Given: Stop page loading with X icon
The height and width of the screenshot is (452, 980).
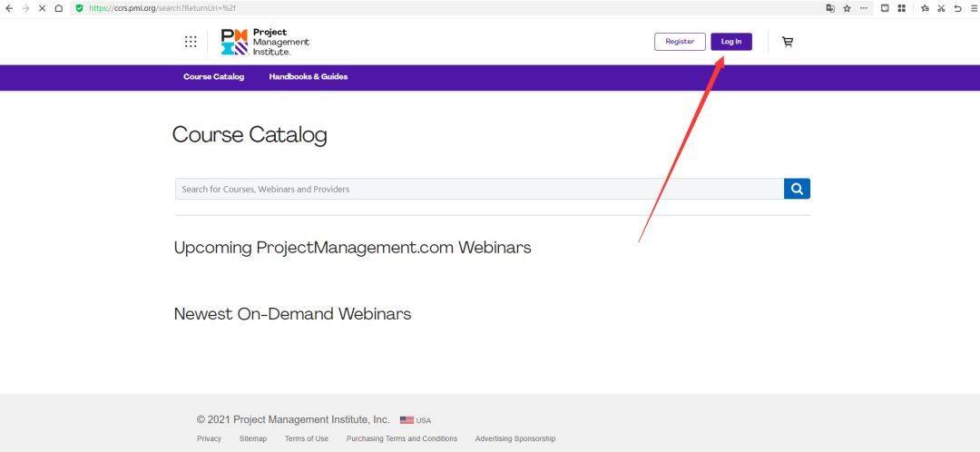Looking at the screenshot, I should (42, 8).
